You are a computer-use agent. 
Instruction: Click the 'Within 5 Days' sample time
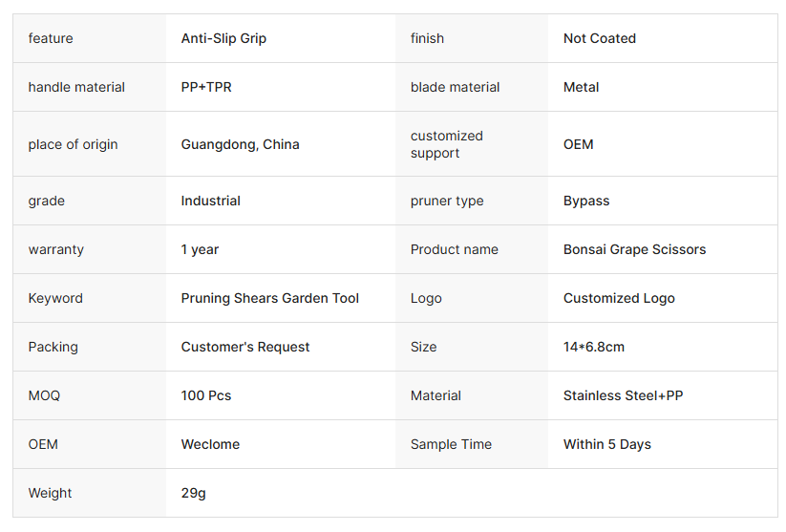tap(606, 444)
